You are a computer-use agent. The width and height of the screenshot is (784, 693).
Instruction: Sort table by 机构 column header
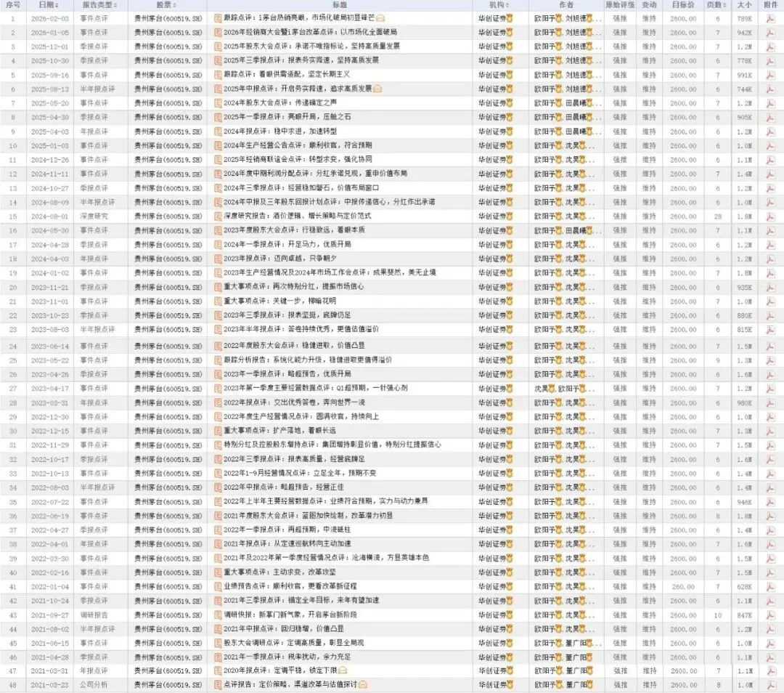point(499,5)
